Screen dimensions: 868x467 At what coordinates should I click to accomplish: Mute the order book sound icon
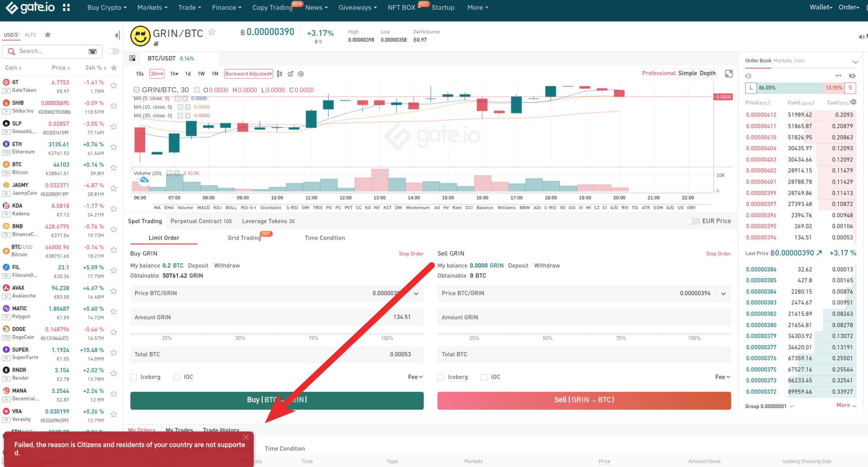748,76
